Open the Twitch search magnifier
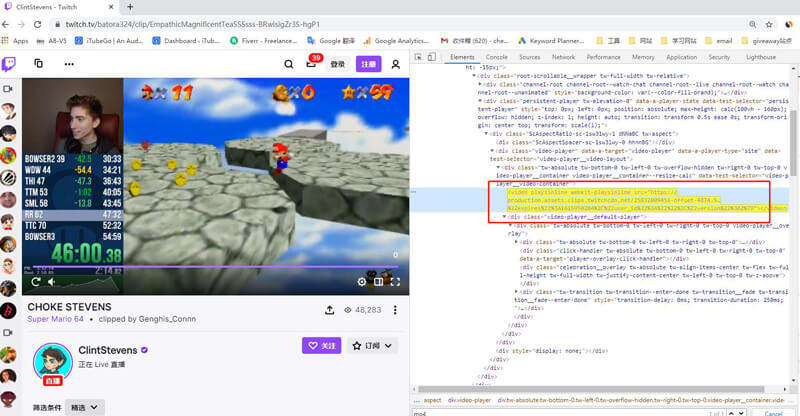800x416 pixels. coord(289,64)
